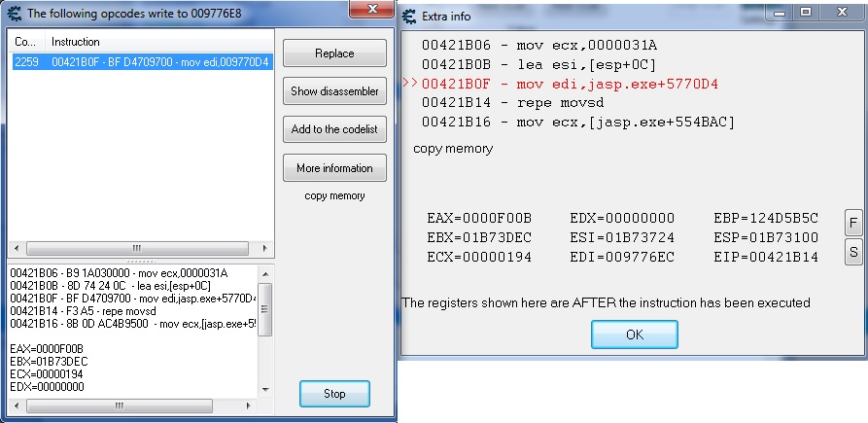The image size is (868, 423).
Task: Click Add to the codelist
Action: tap(334, 129)
